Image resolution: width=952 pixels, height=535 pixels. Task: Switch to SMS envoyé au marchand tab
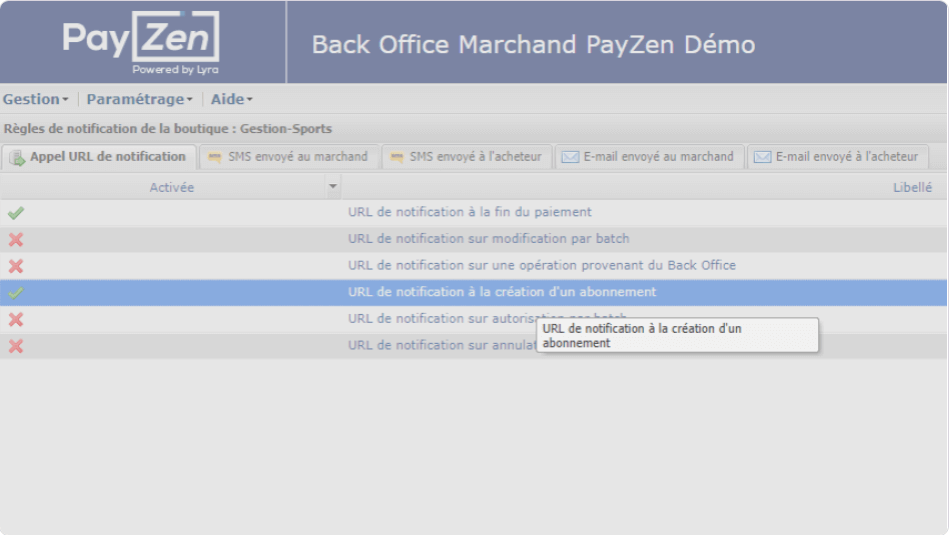point(297,157)
